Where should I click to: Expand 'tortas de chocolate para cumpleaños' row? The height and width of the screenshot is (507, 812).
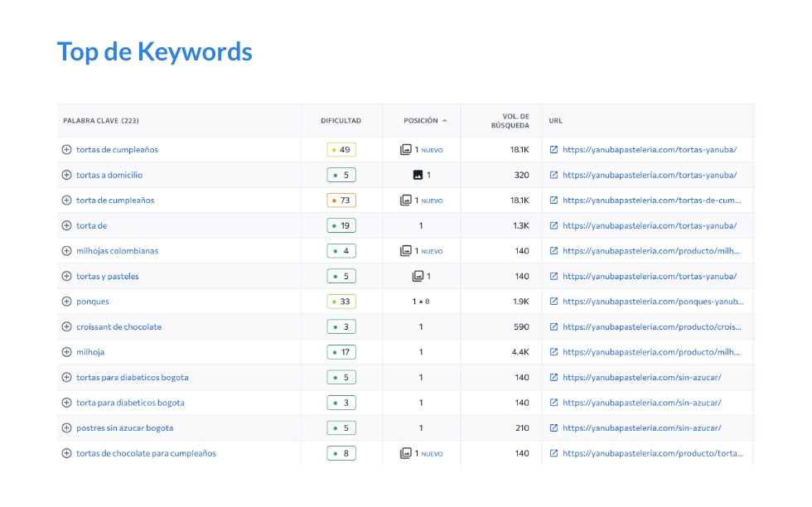(66, 454)
